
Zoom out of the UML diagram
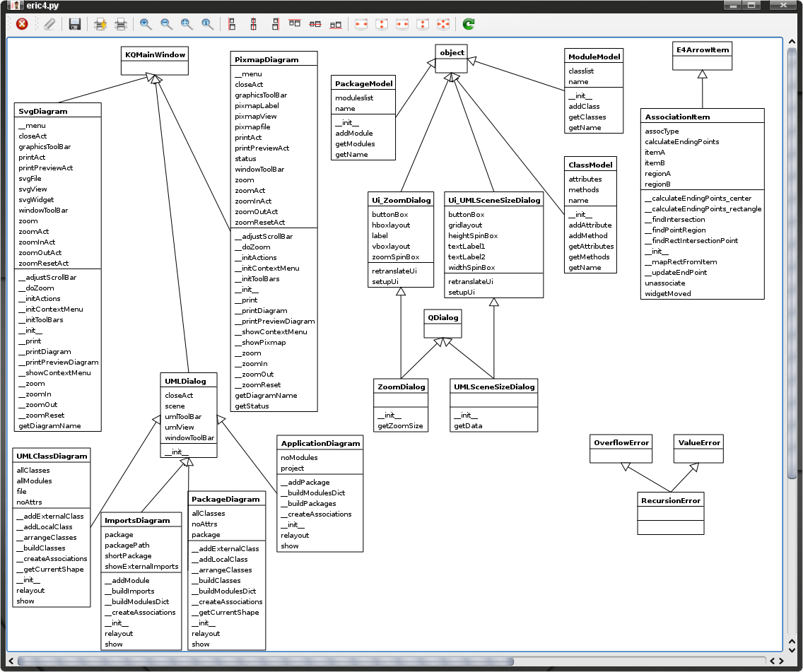[x=167, y=24]
